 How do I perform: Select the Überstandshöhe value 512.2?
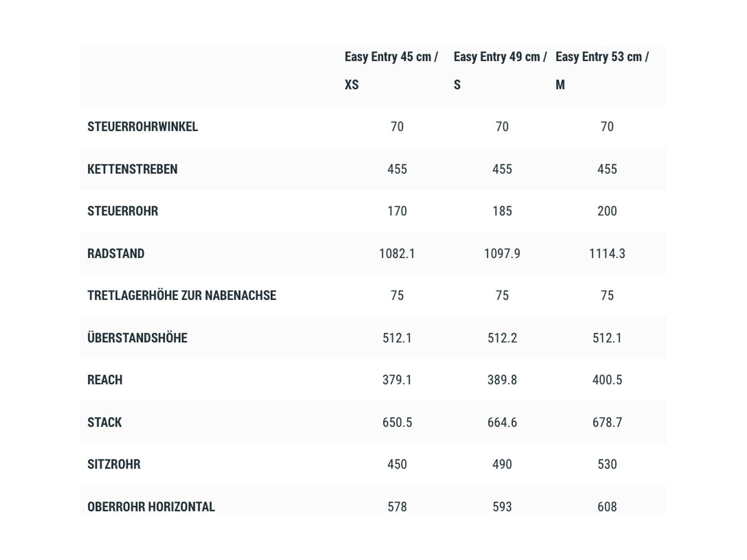[x=502, y=338]
